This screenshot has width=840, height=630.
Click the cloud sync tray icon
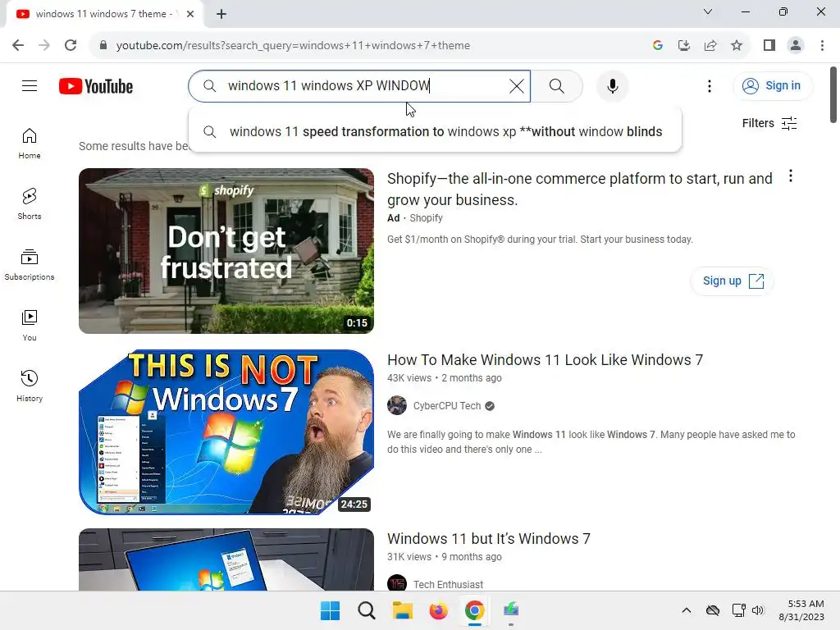click(x=713, y=610)
